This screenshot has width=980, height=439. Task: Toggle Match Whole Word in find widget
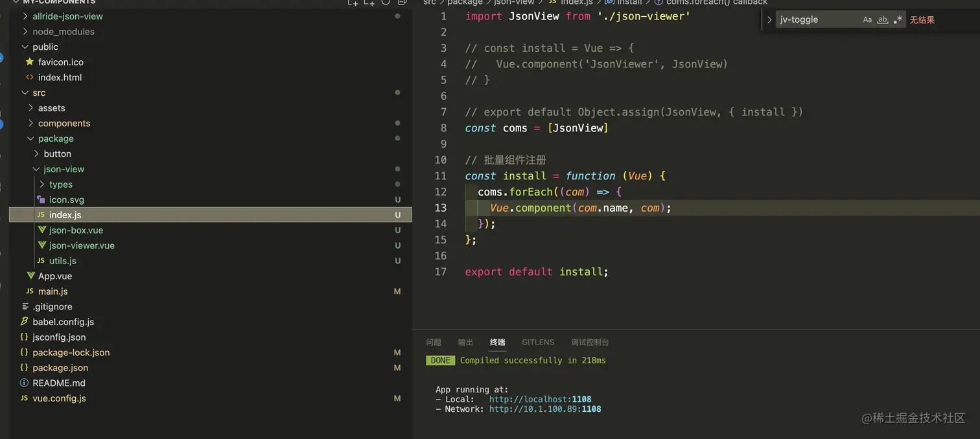(883, 20)
